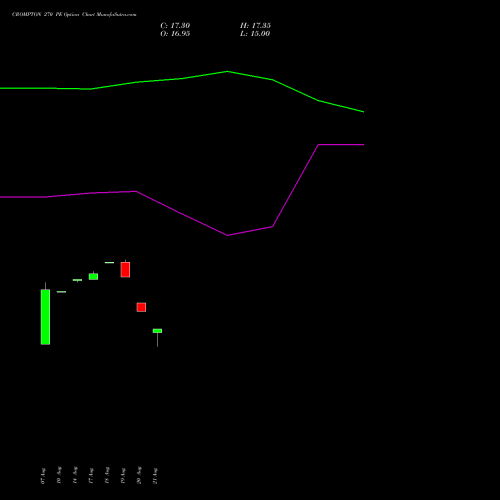Screen dimensions: 500x500
Task: Click the large red candle above 19 Aug
Action: pos(125,269)
